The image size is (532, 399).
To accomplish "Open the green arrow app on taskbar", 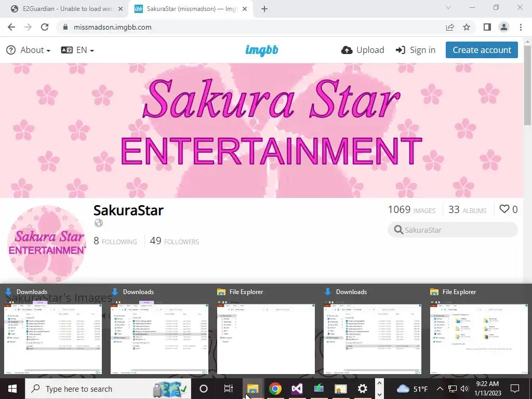I will click(x=319, y=389).
